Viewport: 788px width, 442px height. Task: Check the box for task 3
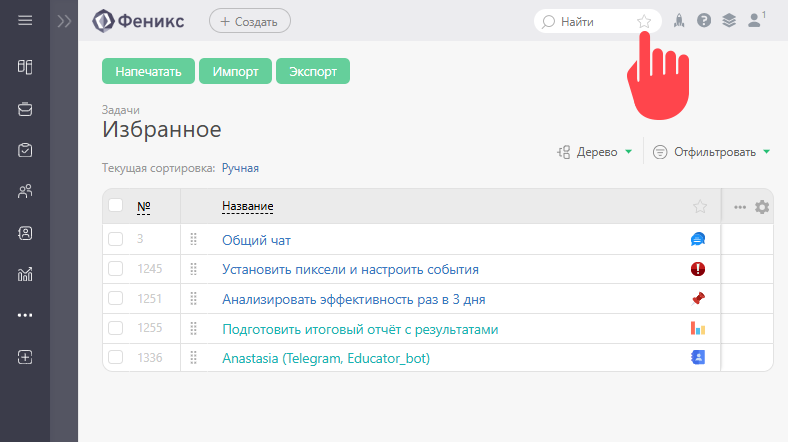coord(116,239)
